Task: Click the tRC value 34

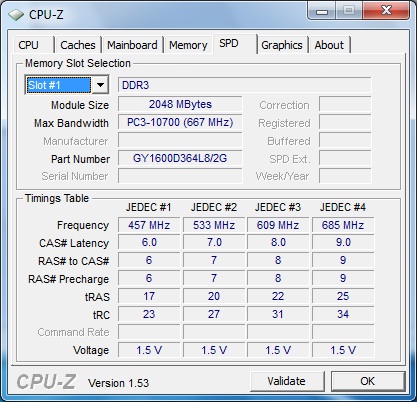Action: click(343, 314)
